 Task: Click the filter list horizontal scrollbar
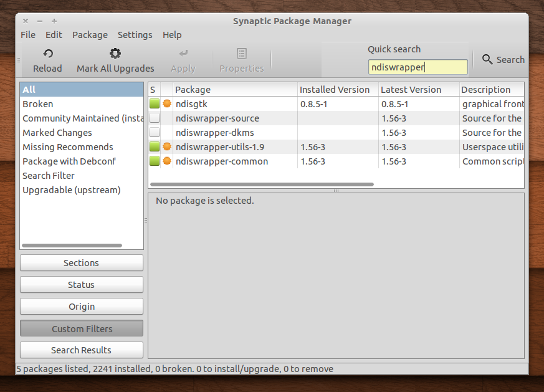point(72,246)
